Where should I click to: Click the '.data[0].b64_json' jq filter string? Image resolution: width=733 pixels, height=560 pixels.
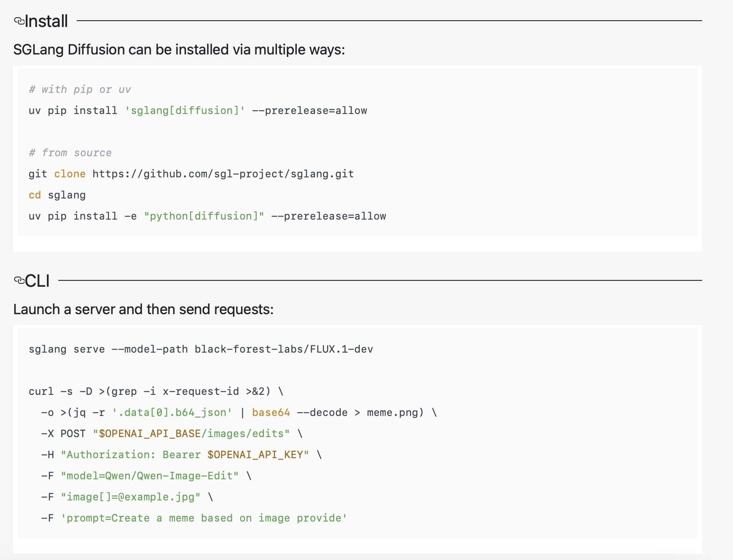pos(172,413)
